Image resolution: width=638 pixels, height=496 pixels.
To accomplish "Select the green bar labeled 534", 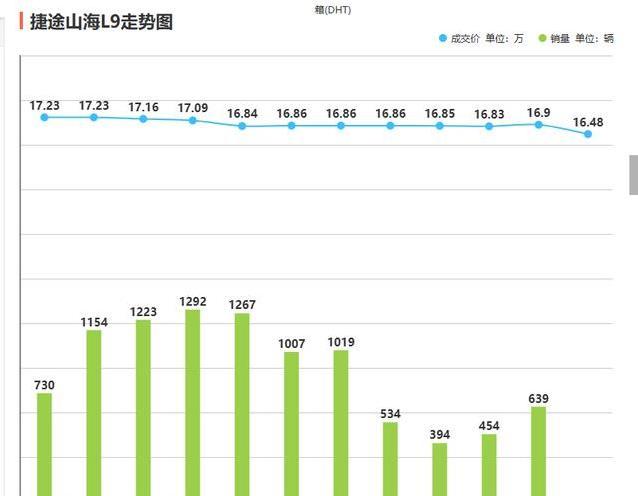I will 390,459.
